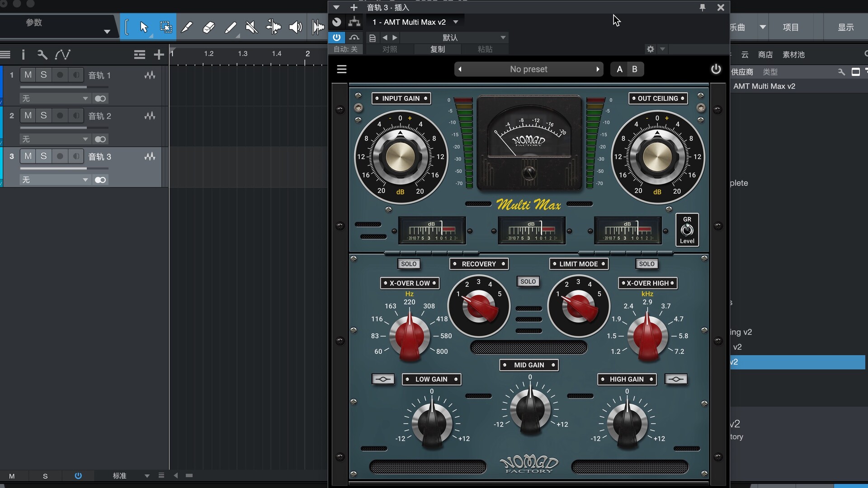Toggle GR Level switch
868x488 pixels.
(x=687, y=230)
